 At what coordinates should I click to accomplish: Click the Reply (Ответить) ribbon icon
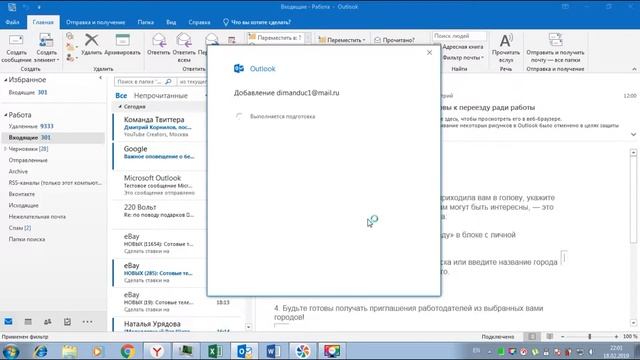(159, 44)
